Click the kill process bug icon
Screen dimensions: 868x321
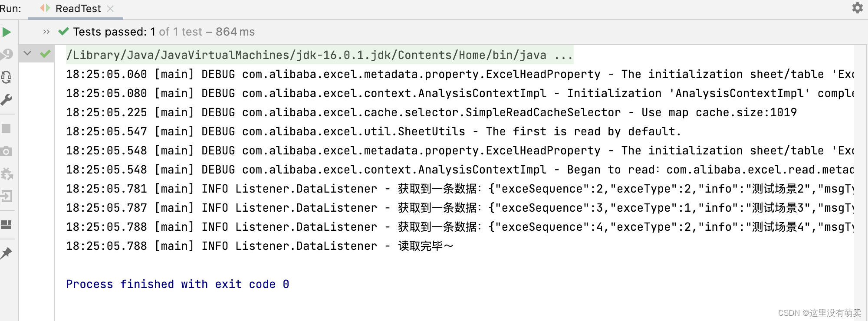(7, 174)
